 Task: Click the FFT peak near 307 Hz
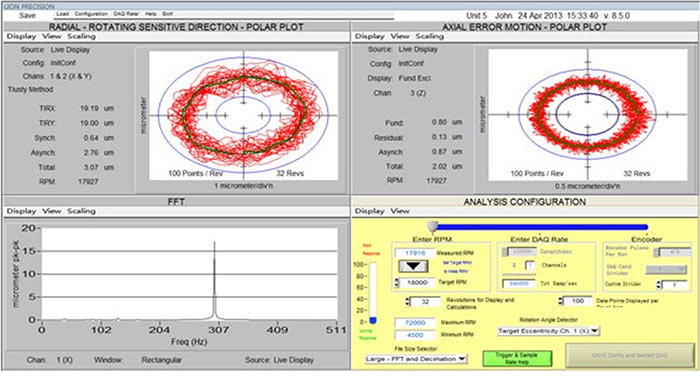(215, 280)
